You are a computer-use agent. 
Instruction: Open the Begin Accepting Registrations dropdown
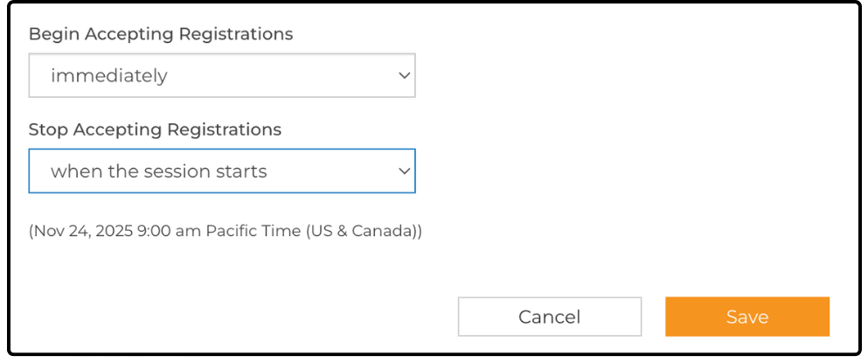221,76
